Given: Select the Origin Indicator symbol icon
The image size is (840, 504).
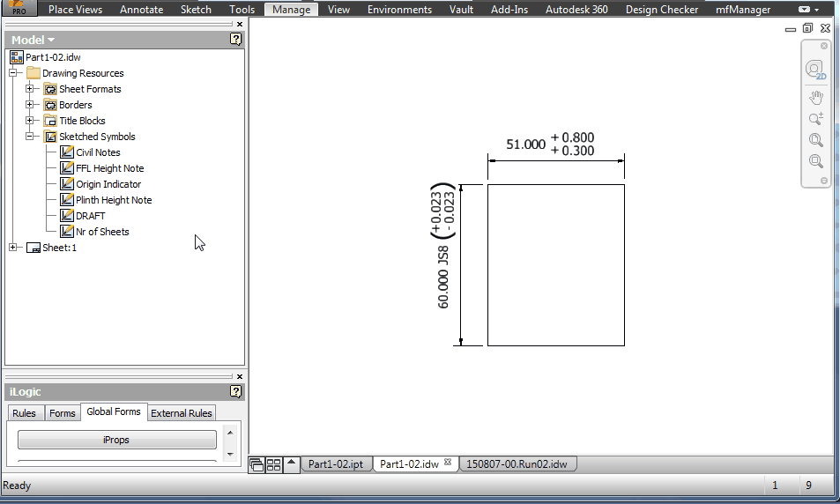Looking at the screenshot, I should click(66, 183).
